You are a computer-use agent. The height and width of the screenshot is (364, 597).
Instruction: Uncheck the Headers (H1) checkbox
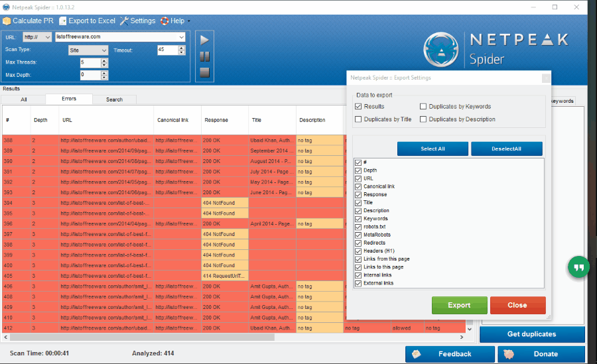coord(358,251)
